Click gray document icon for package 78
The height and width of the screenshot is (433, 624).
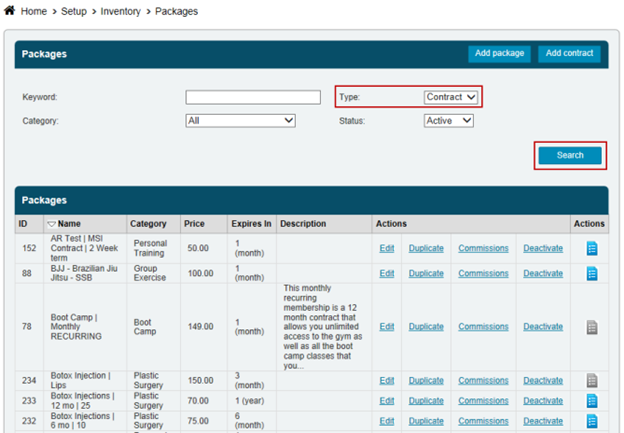pos(591,326)
